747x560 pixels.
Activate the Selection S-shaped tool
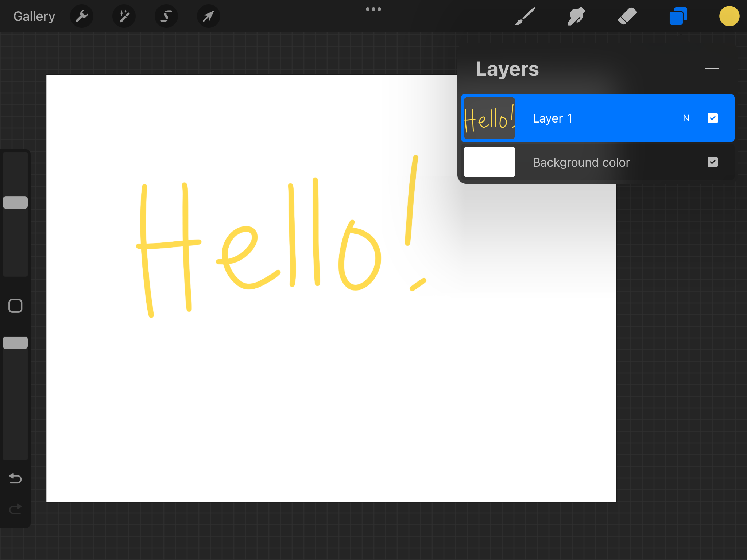coord(166,16)
